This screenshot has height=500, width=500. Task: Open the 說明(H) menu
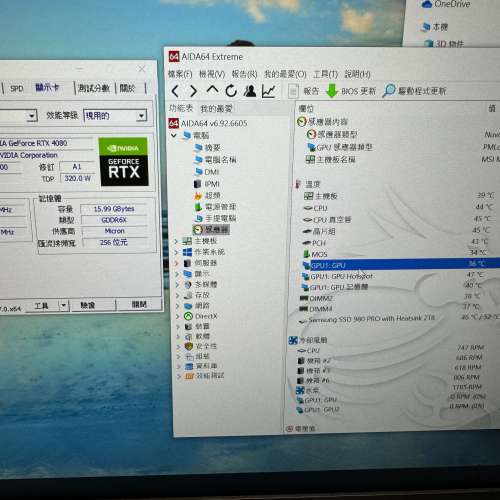[357, 74]
